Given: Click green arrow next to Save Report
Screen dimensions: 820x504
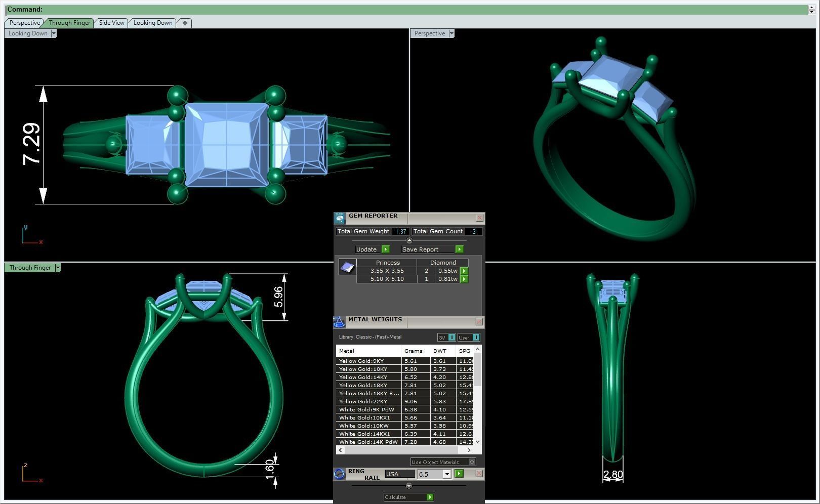Looking at the screenshot, I should coord(459,249).
